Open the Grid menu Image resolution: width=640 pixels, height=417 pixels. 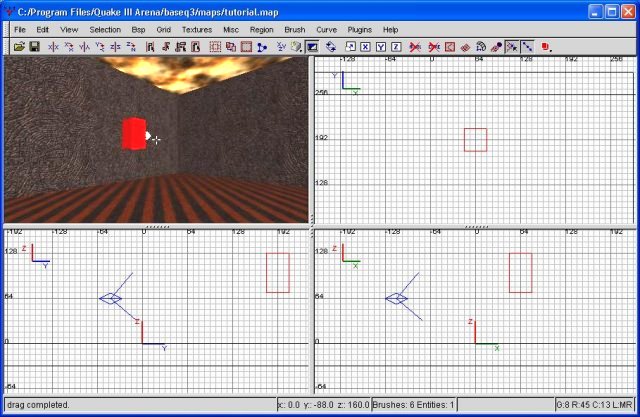pos(163,30)
